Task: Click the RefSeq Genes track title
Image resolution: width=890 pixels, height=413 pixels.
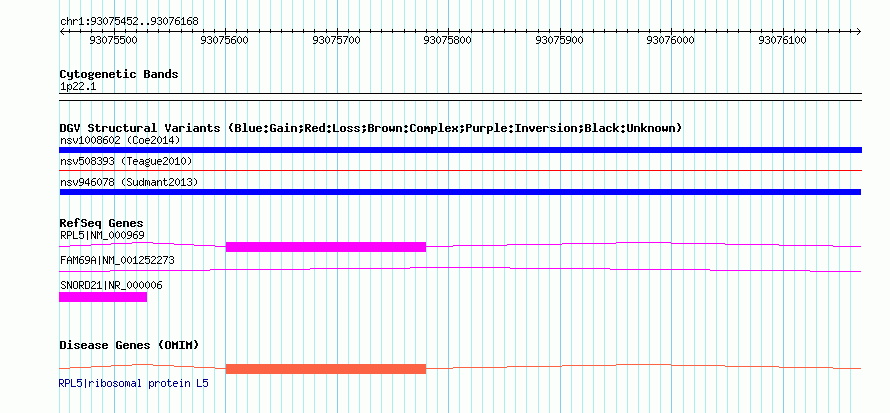Action: point(102,224)
